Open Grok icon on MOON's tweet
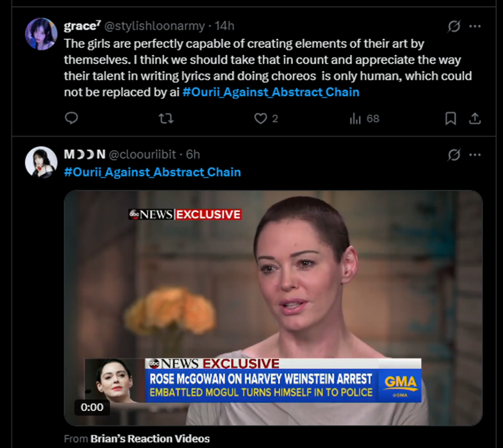This screenshot has width=503, height=448. coord(454,155)
